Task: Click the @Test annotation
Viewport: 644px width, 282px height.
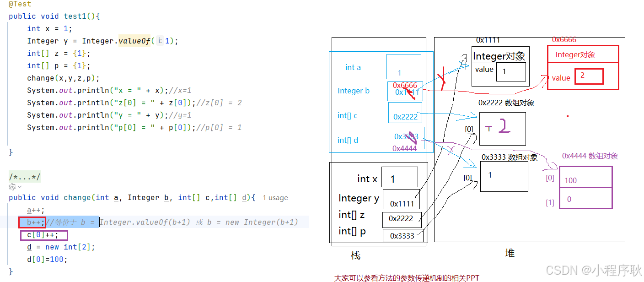Action: [20, 4]
